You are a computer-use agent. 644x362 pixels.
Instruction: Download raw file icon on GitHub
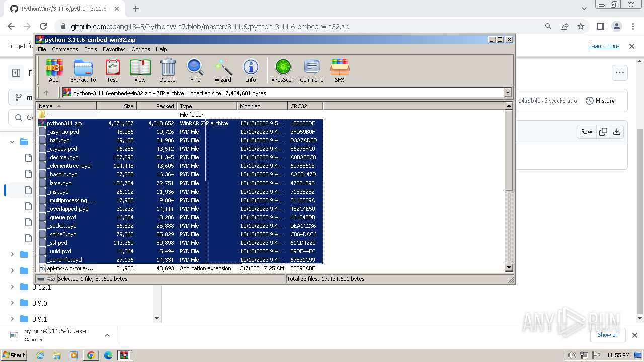(x=617, y=132)
